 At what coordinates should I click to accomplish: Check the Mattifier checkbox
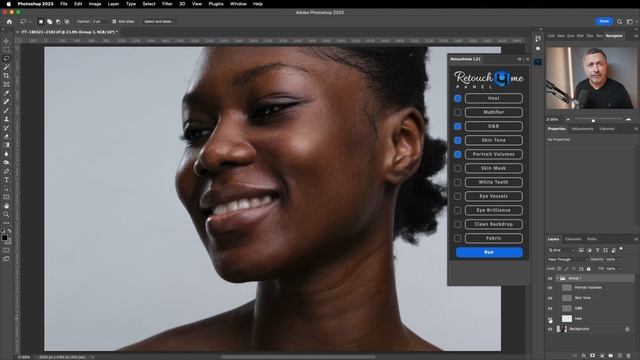pyautogui.click(x=458, y=112)
